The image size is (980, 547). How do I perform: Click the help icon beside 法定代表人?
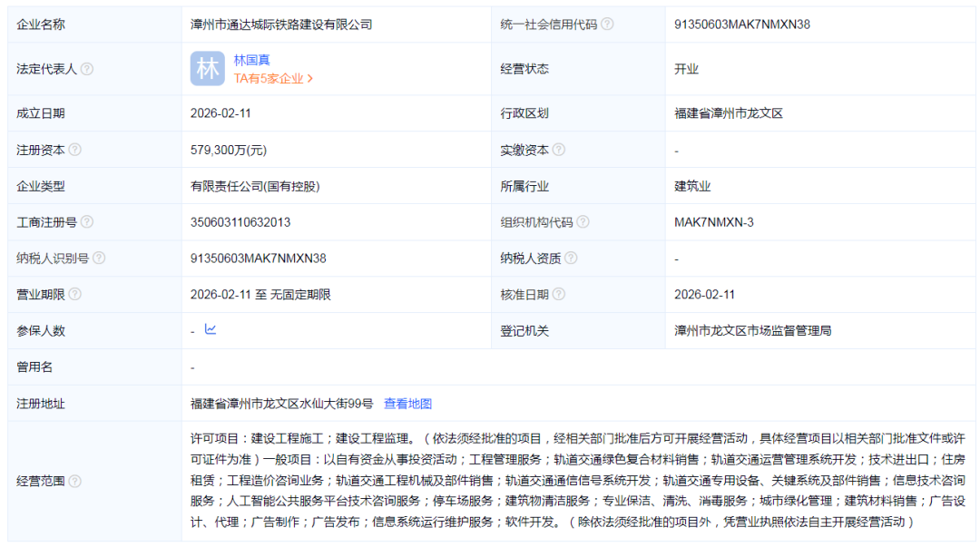86,68
